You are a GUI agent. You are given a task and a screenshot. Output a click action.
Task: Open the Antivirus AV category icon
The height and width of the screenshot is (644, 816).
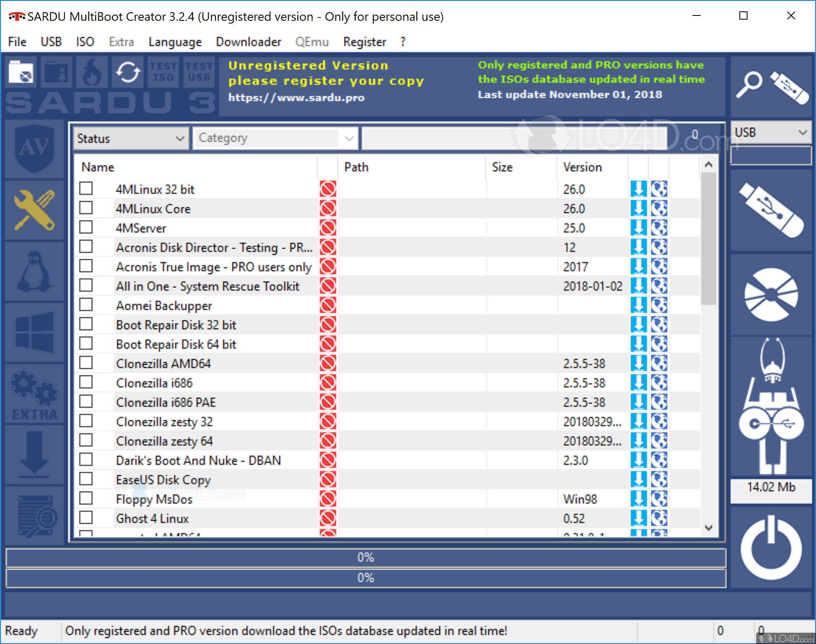pos(34,149)
